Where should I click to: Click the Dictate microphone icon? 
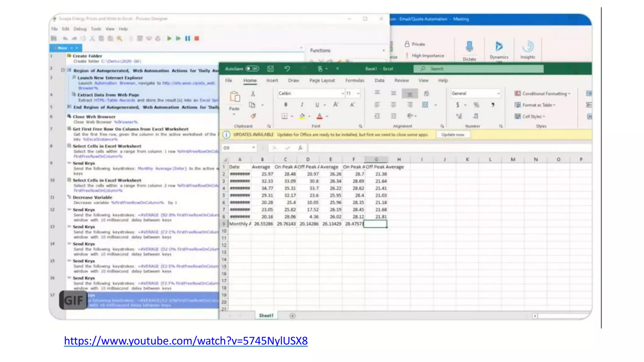click(x=469, y=47)
